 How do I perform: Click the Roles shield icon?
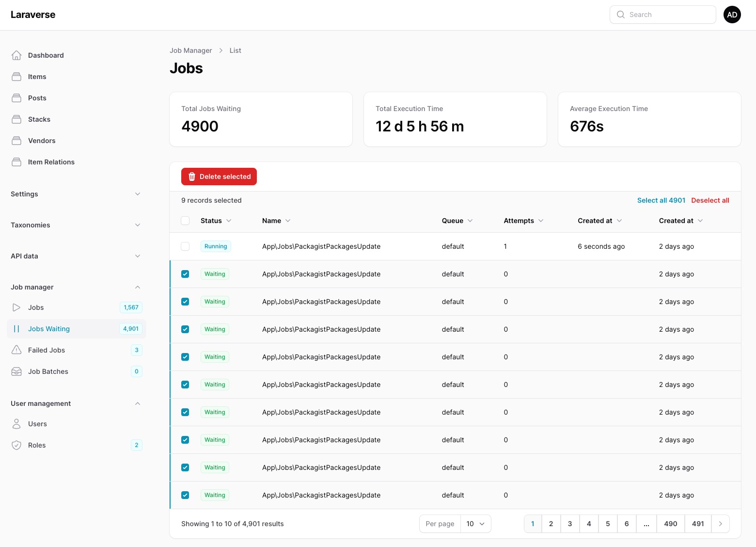tap(16, 445)
